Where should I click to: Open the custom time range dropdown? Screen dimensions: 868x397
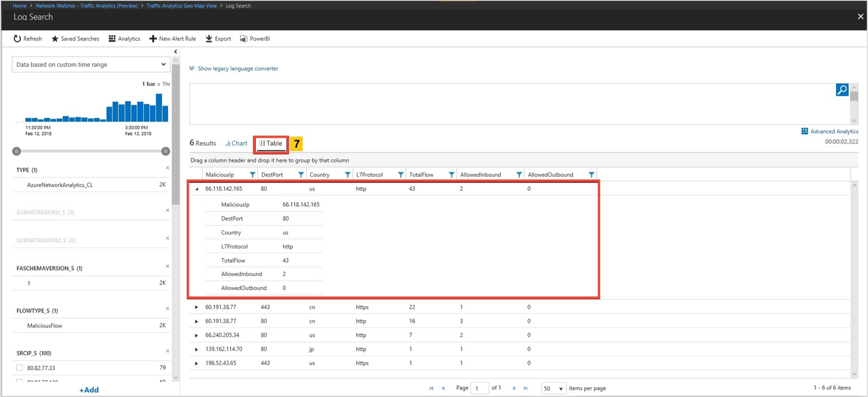(91, 64)
